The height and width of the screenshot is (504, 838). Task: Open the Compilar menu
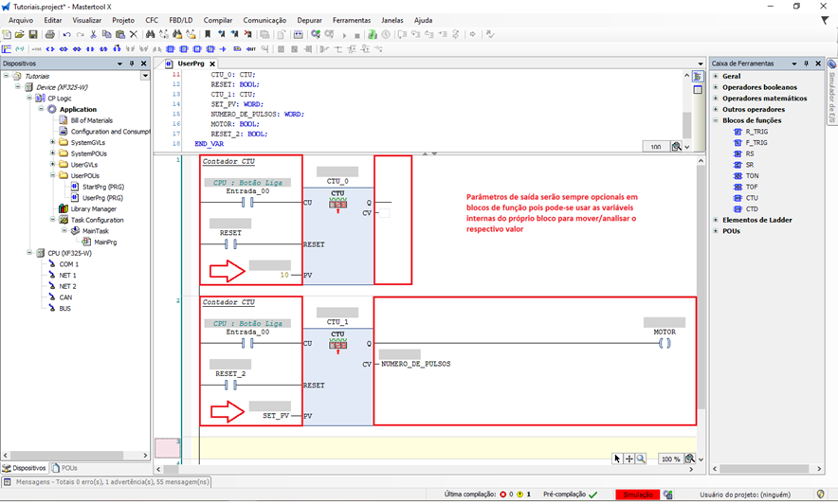click(218, 20)
